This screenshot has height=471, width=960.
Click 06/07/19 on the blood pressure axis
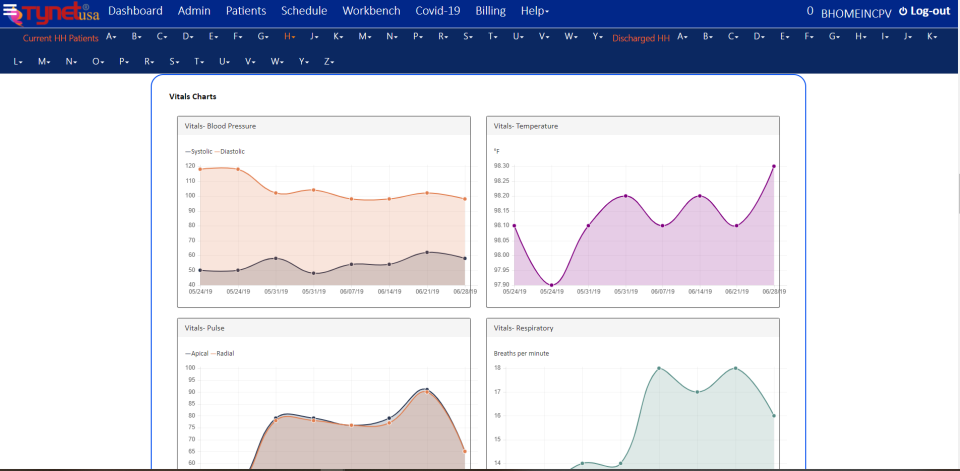pyautogui.click(x=351, y=292)
